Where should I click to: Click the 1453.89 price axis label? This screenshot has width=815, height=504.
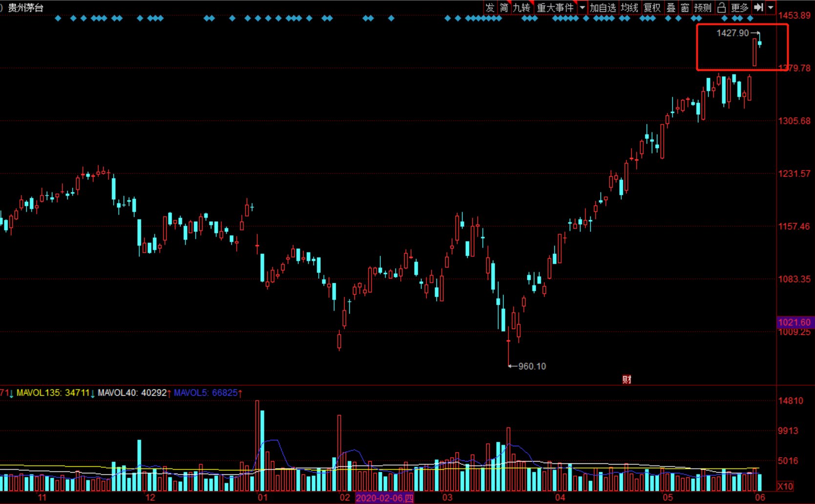794,15
